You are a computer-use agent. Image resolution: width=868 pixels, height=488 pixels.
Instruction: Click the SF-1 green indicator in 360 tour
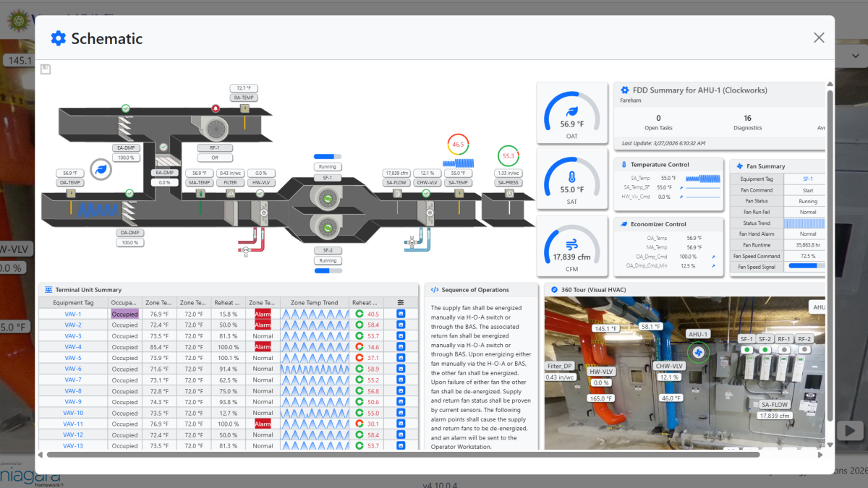(x=746, y=349)
